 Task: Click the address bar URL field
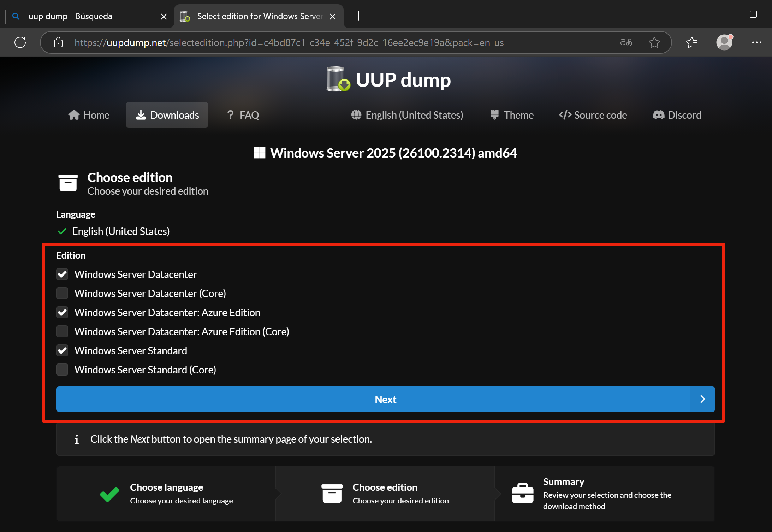click(x=289, y=42)
